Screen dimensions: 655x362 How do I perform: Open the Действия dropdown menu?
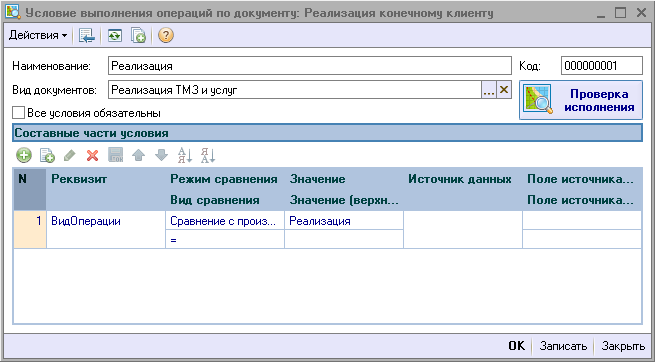point(38,35)
